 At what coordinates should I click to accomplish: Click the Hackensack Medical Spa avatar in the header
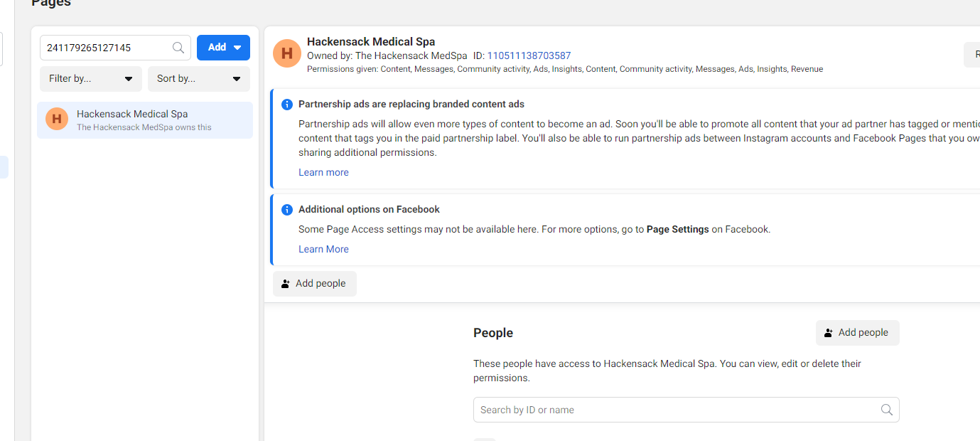coord(287,53)
